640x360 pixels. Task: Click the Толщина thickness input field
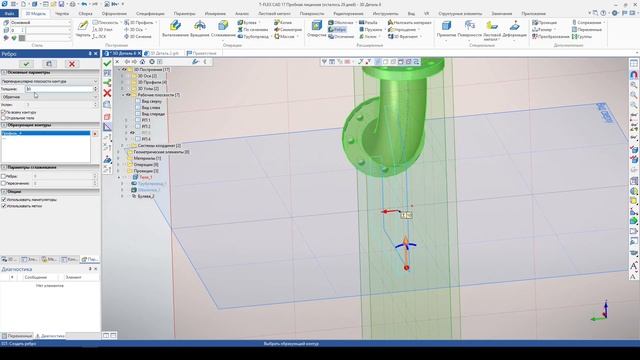[x=59, y=89]
